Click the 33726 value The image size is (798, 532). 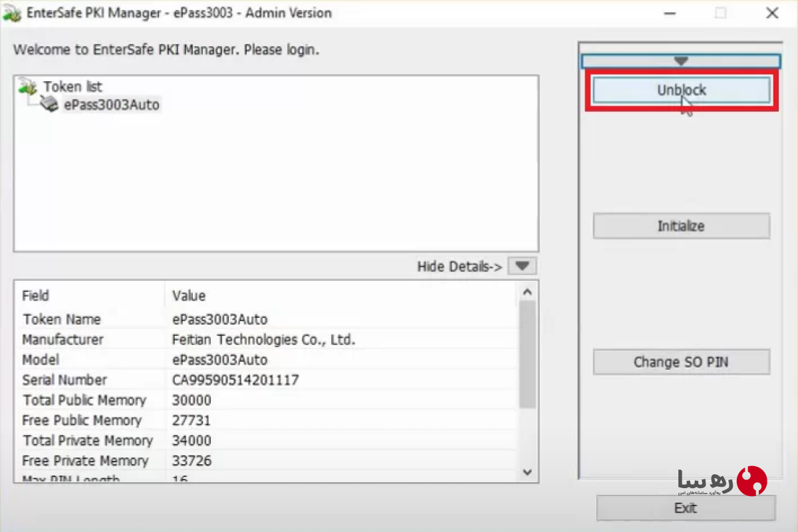pyautogui.click(x=192, y=461)
